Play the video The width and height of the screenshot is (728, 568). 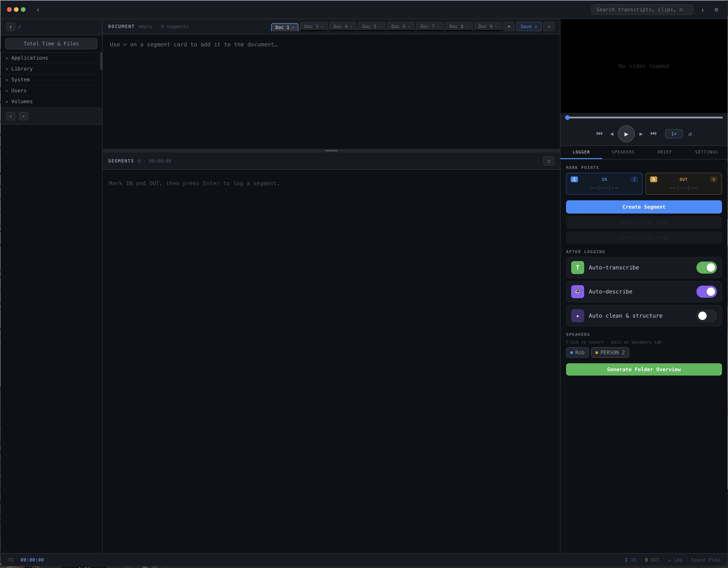pos(626,134)
